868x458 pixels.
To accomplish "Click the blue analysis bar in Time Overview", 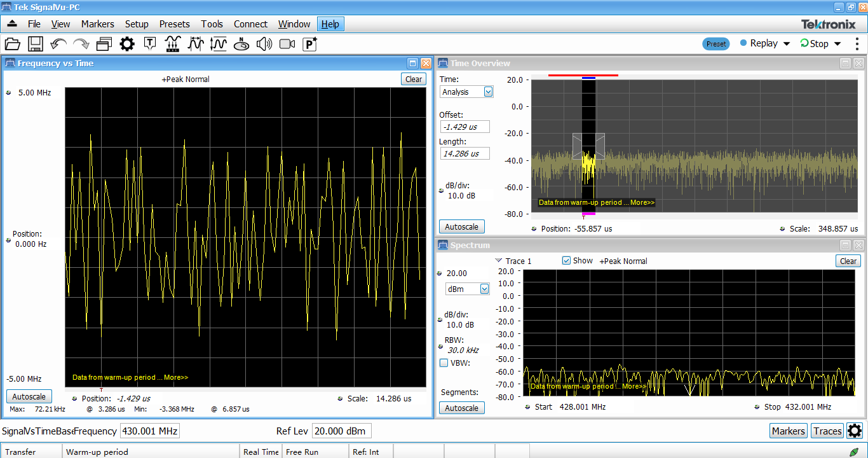I will (x=588, y=78).
